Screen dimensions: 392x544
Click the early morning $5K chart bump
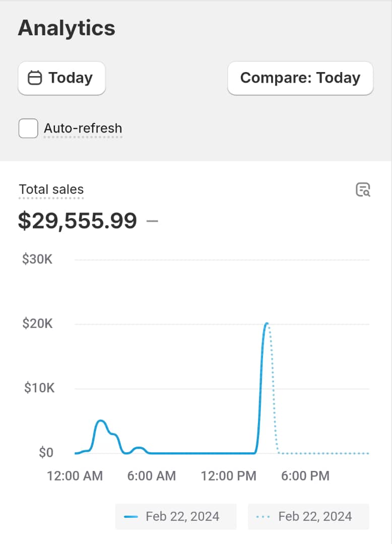(x=101, y=421)
